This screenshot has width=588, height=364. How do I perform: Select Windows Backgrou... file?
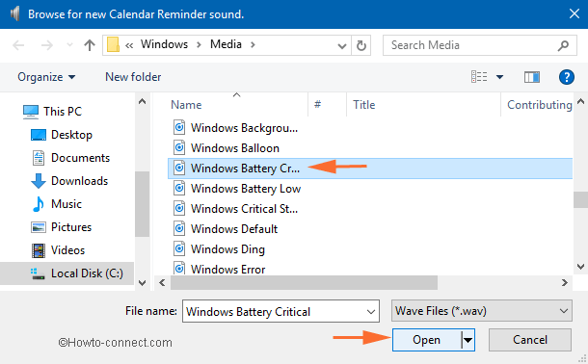coord(235,128)
